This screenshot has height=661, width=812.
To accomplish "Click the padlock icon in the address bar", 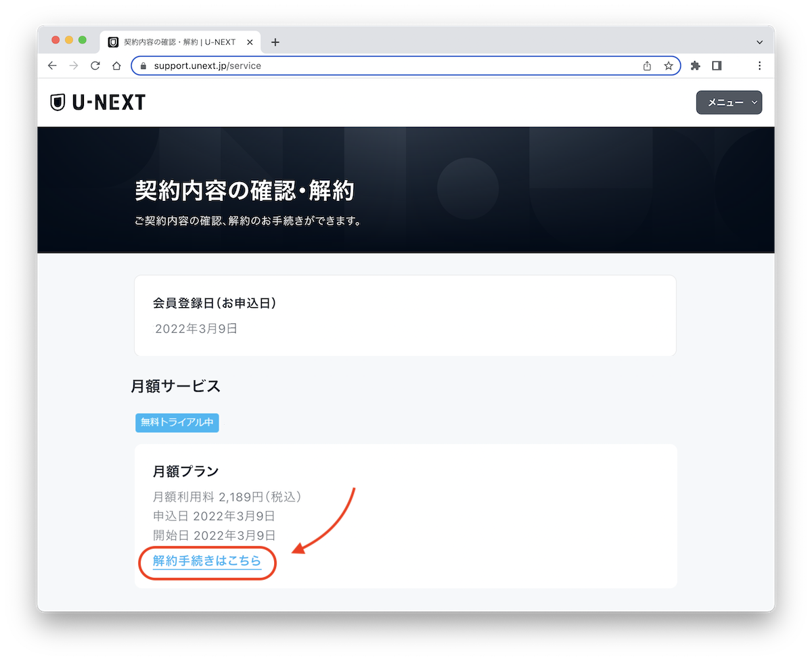I will click(x=142, y=66).
